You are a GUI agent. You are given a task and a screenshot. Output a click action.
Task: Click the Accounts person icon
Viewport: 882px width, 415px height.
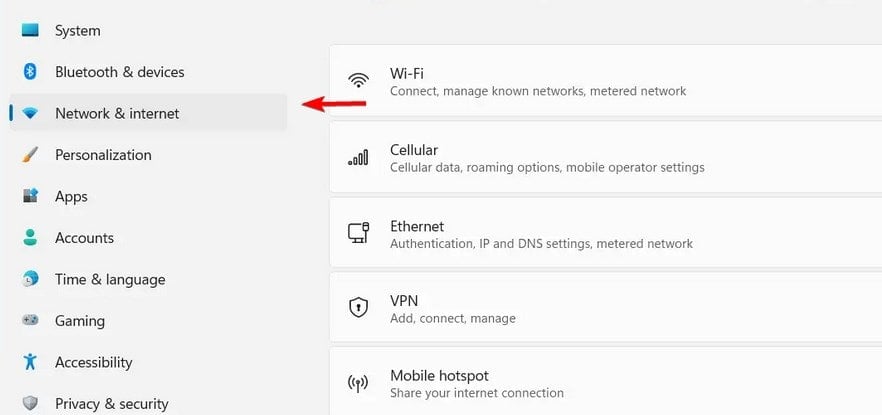(30, 237)
